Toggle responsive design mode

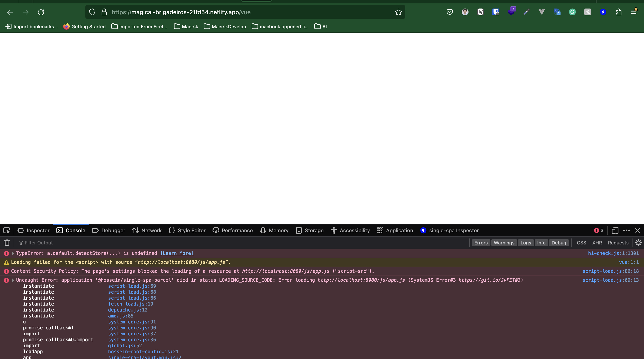pos(615,230)
